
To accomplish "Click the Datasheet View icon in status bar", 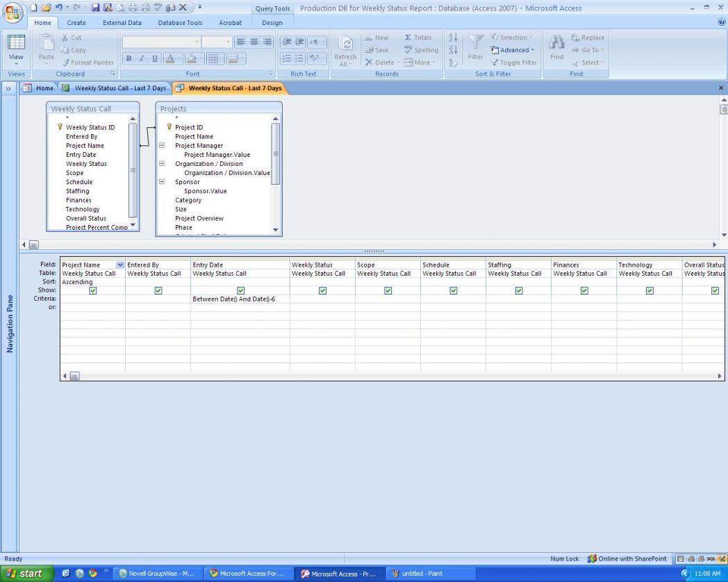I will tap(680, 559).
